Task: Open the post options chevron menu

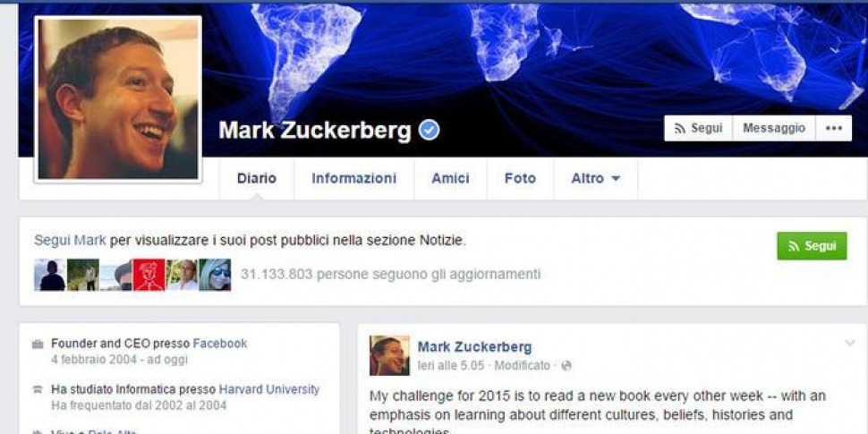Action: click(850, 344)
